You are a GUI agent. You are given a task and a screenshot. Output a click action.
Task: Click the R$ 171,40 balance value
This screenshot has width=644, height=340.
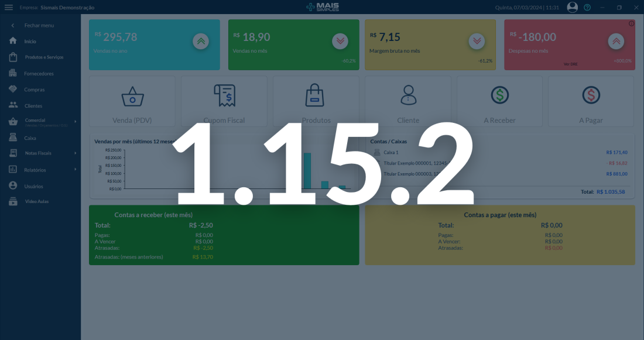(x=616, y=152)
